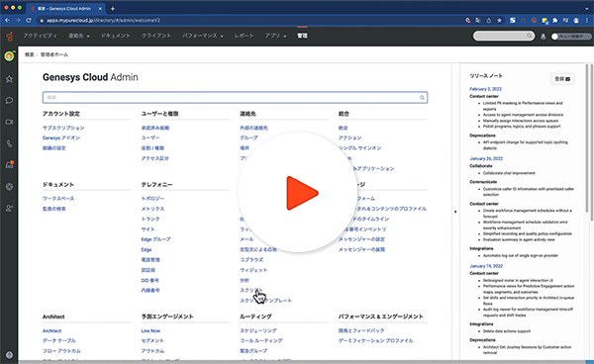Screen dimensions: 594x364
Task: Open コール ルーティング link
Action: click(x=261, y=341)
